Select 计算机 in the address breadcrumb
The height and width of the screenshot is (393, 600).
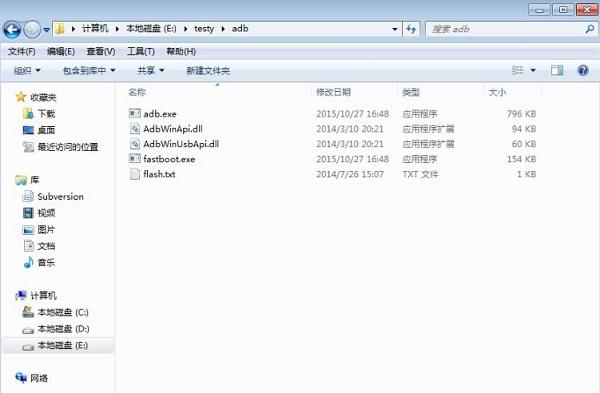[95, 29]
